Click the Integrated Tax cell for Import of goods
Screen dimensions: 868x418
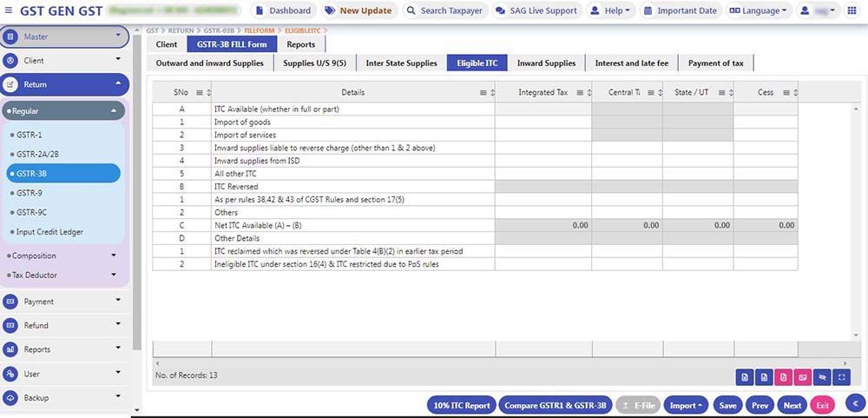coord(542,123)
